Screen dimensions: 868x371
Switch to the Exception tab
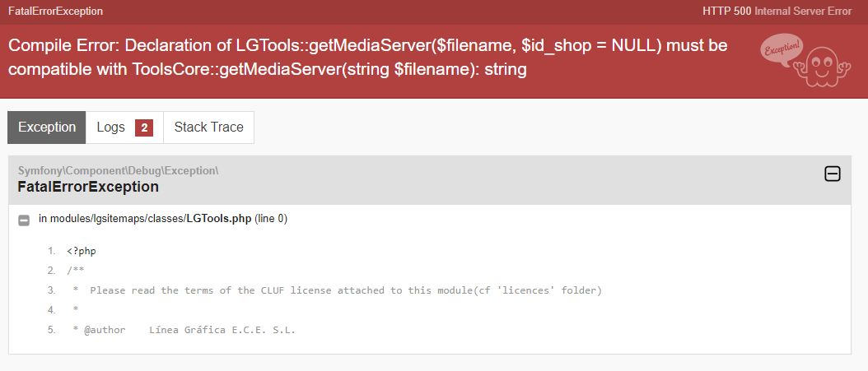(47, 128)
